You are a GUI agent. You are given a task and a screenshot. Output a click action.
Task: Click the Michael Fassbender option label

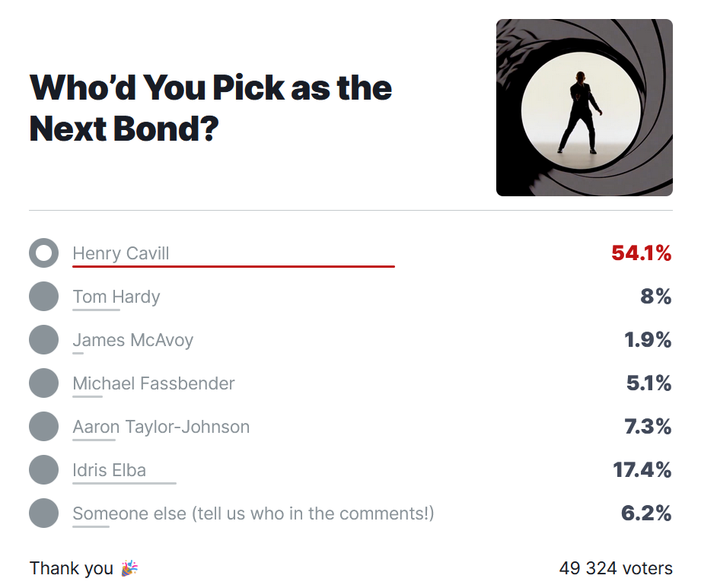tap(153, 383)
